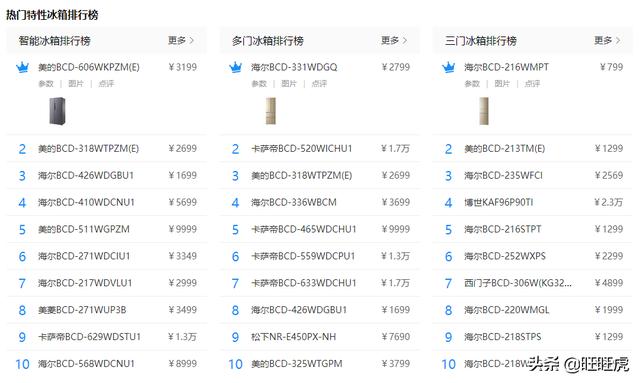
Task: Click the 多门冰箱排行榜 heading
Action: pyautogui.click(x=268, y=41)
